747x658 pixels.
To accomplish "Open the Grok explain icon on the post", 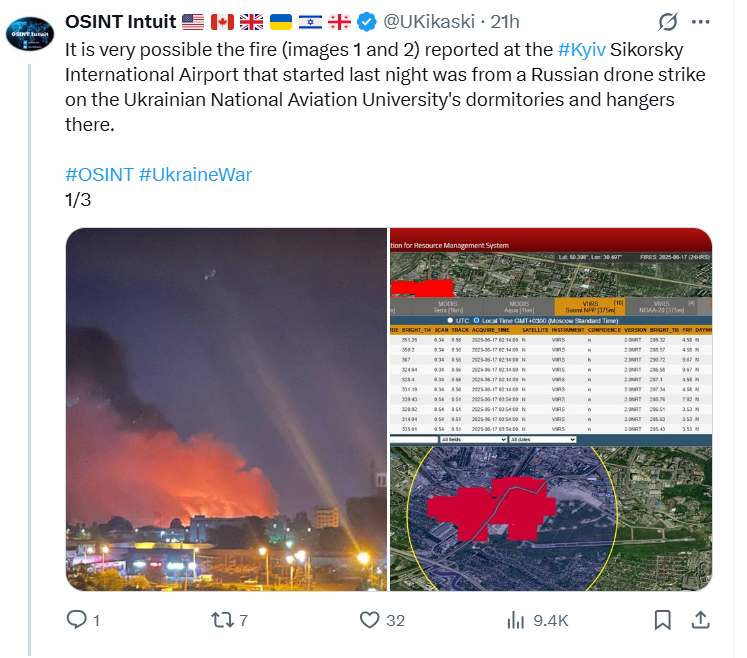I will [663, 22].
